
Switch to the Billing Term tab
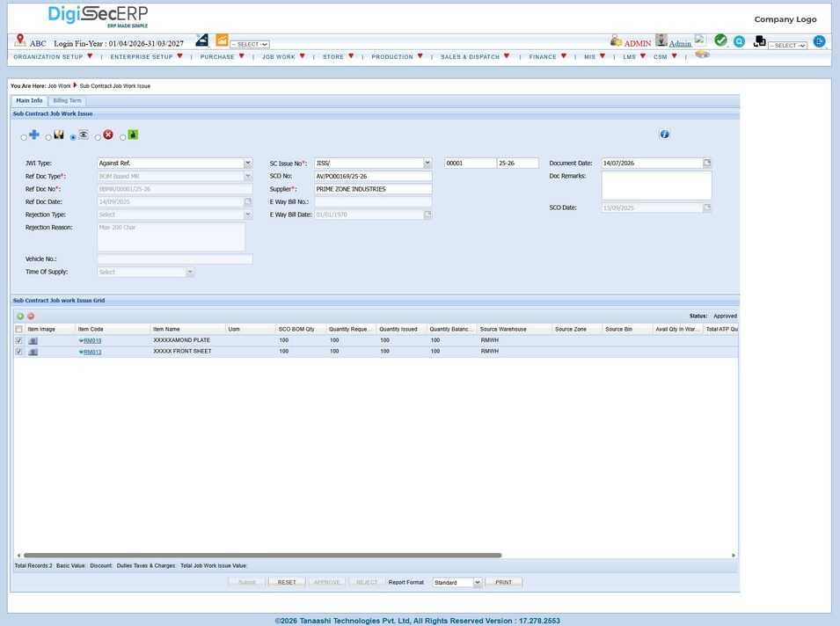click(x=67, y=101)
